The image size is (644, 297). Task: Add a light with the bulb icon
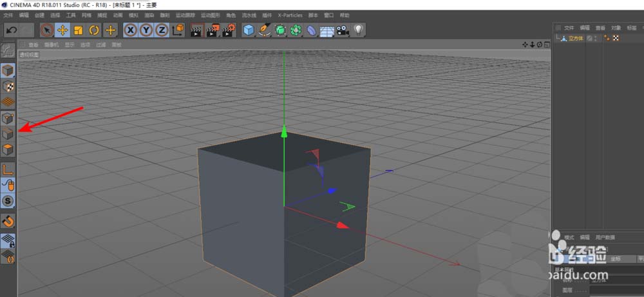tap(359, 30)
